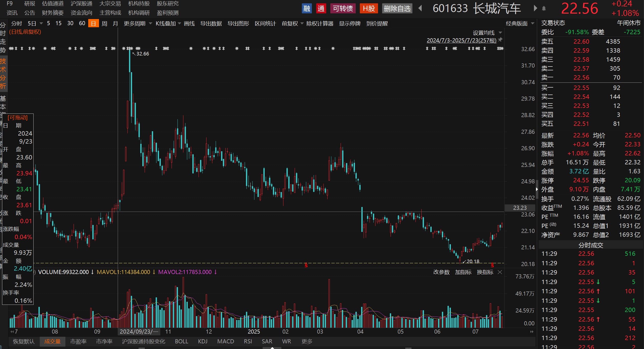Open the orange H股 badge

pos(369,8)
